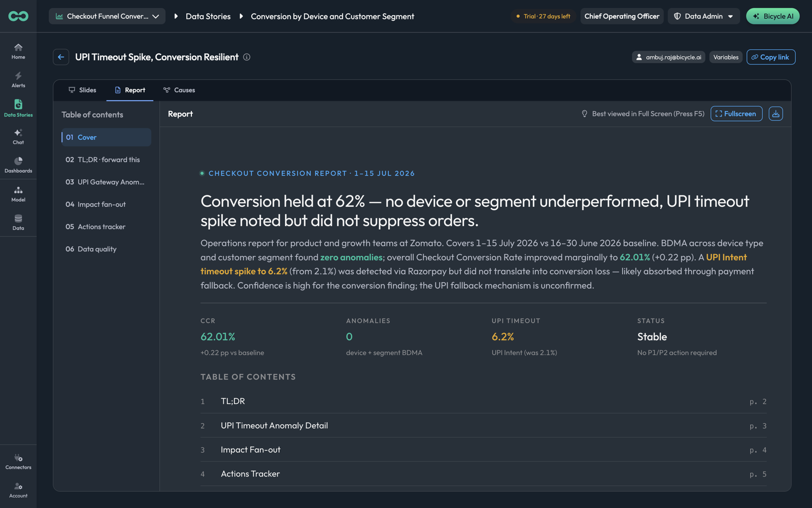Click the 0 anomalies value
The height and width of the screenshot is (508, 812).
tap(349, 337)
